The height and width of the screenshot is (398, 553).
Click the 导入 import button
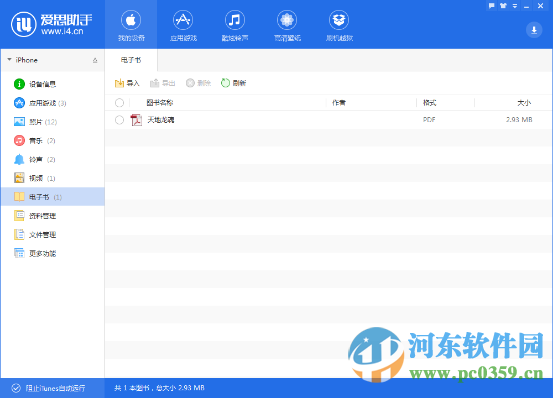(127, 83)
